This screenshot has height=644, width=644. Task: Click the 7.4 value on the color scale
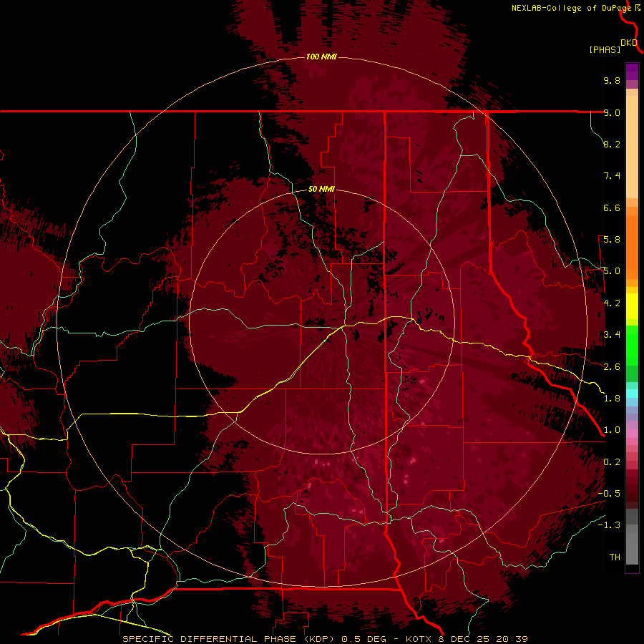tap(612, 176)
